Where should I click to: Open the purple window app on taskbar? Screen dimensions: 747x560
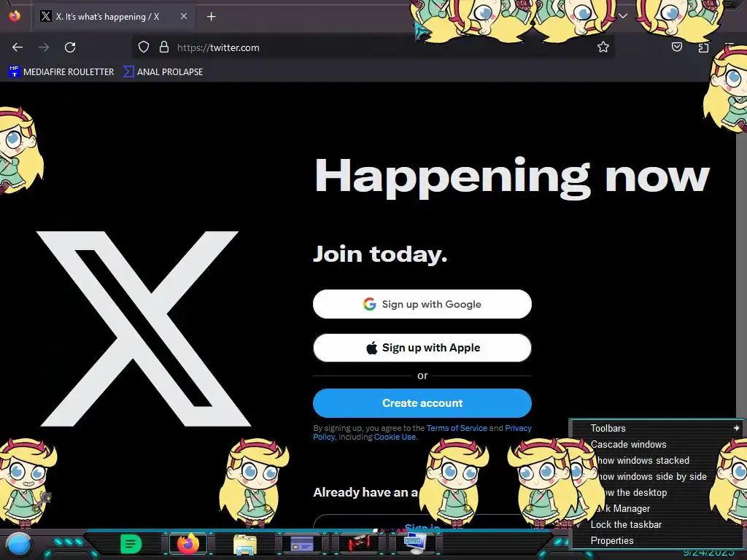tap(301, 543)
